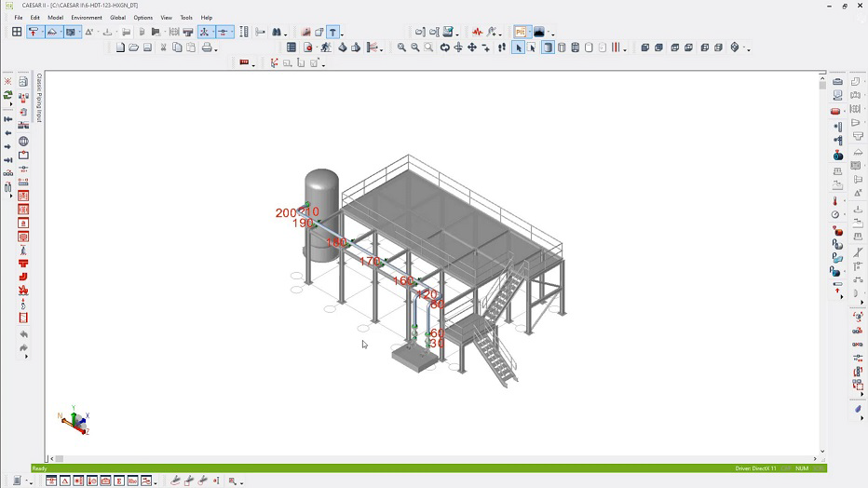The image size is (868, 488).
Task: Click node label 170 on the pipe
Action: point(369,262)
